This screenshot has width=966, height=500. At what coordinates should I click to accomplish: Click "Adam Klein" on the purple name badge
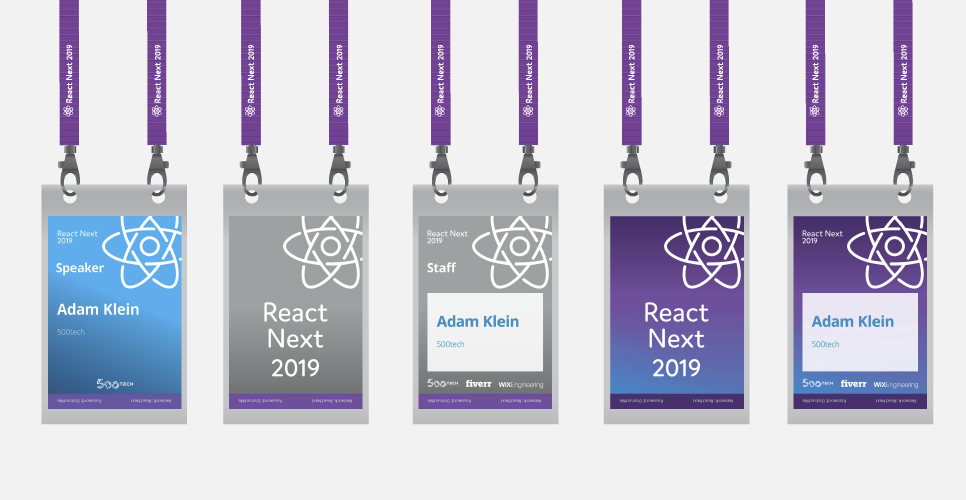pos(853,321)
